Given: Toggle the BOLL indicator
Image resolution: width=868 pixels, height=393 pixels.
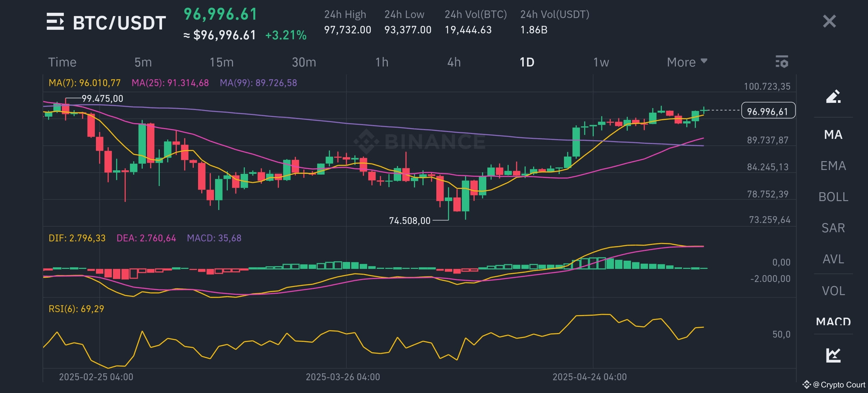Looking at the screenshot, I should 833,197.
